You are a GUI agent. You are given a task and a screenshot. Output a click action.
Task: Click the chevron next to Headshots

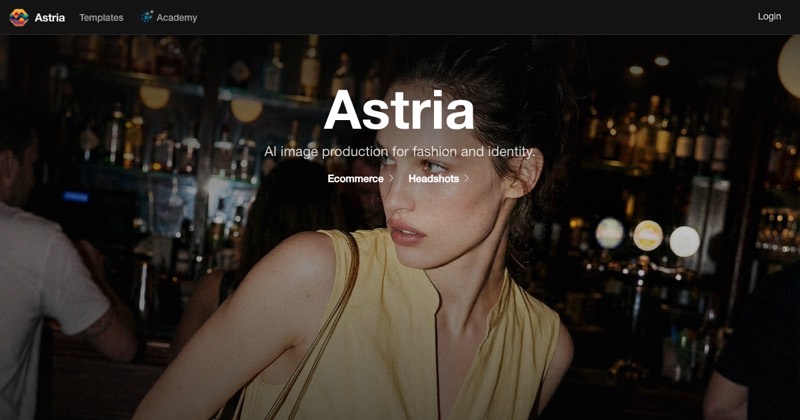[466, 178]
